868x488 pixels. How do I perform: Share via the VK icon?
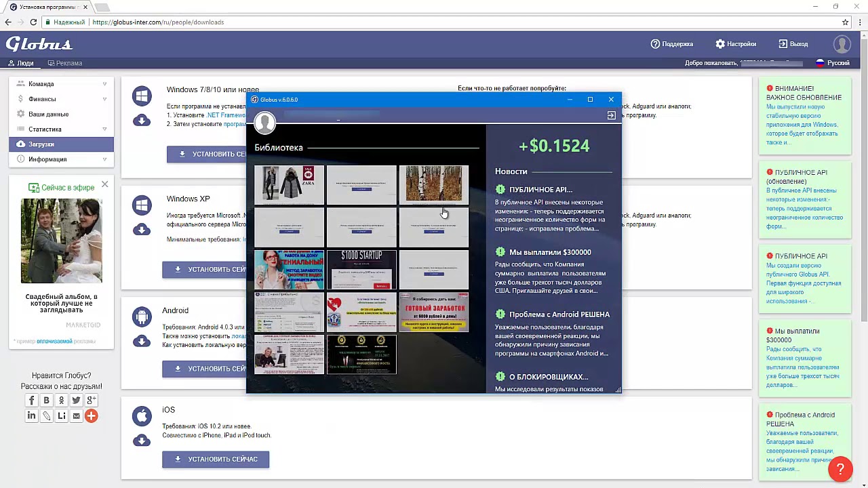pos(46,401)
